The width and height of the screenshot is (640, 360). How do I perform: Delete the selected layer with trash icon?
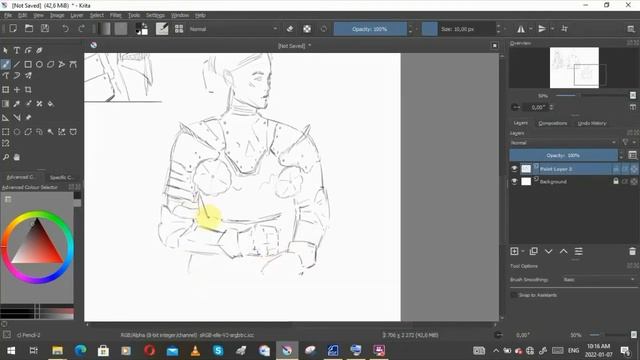(x=632, y=251)
